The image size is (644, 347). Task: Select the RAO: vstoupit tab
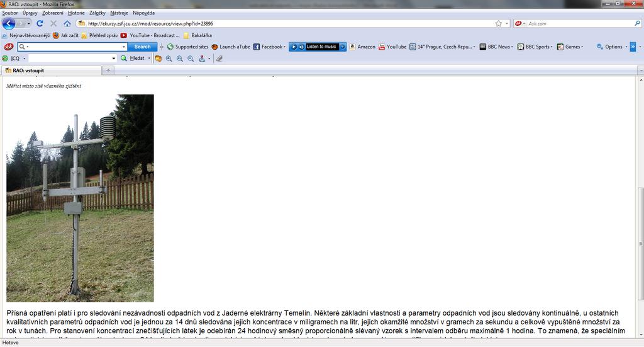[52, 71]
